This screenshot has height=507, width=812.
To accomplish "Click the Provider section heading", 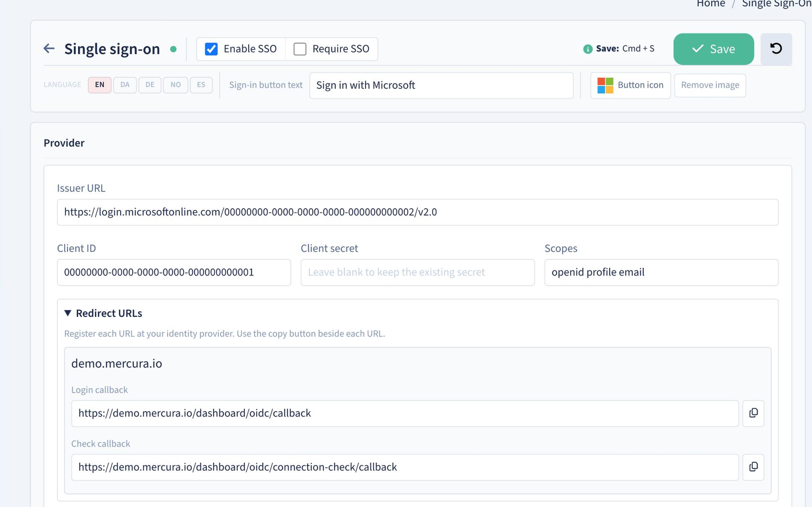I will coord(64,143).
